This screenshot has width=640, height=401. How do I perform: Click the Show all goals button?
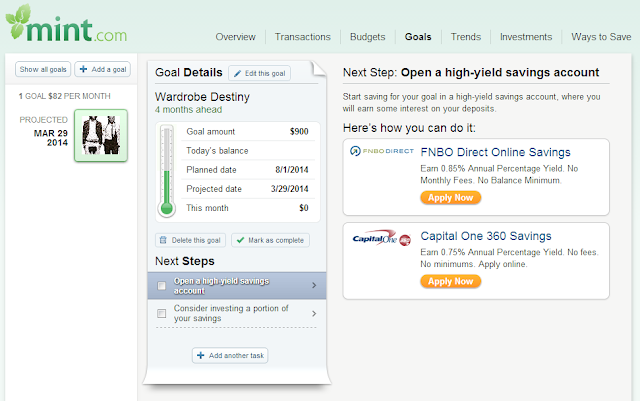42,69
